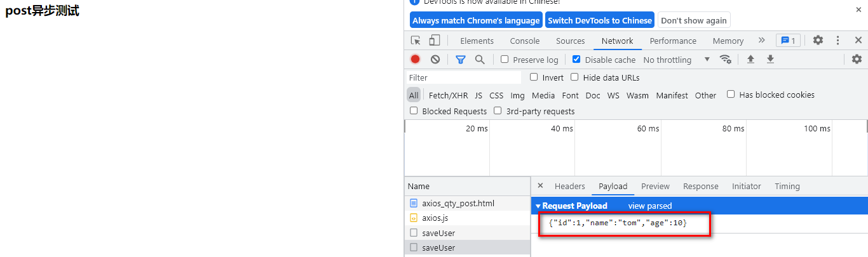Viewport: 868px width, 257px height.
Task: Open network panel settings gear
Action: coord(857,59)
